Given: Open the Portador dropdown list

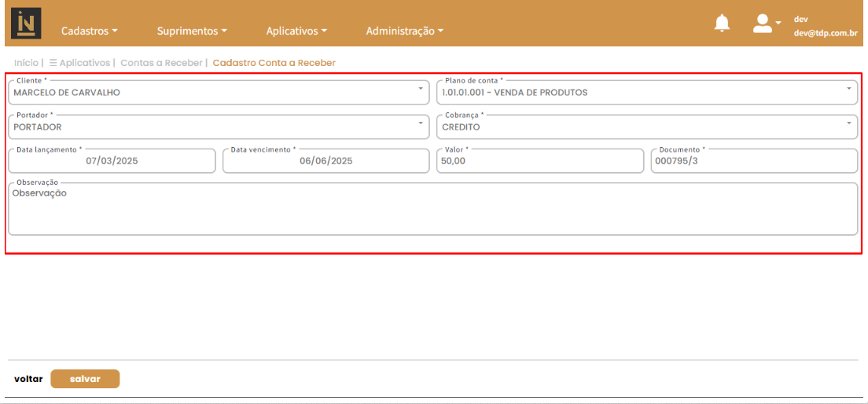Looking at the screenshot, I should point(420,123).
